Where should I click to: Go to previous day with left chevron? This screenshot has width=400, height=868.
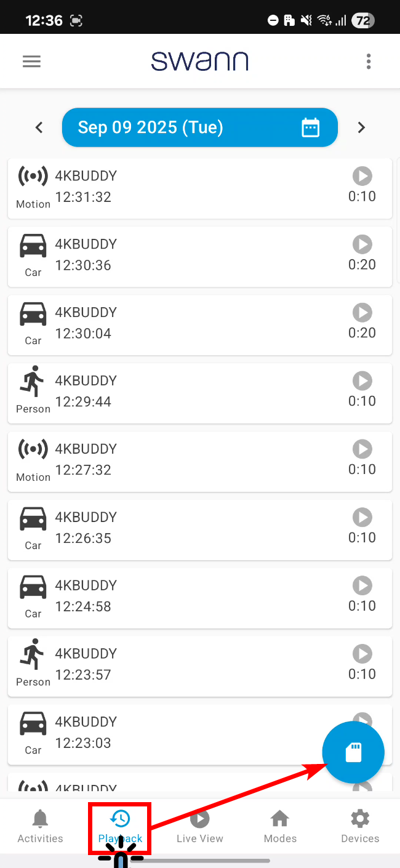coord(39,127)
